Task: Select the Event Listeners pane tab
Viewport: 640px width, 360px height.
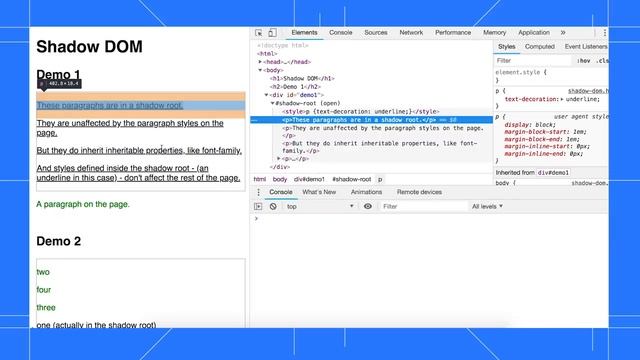Action: [586, 47]
